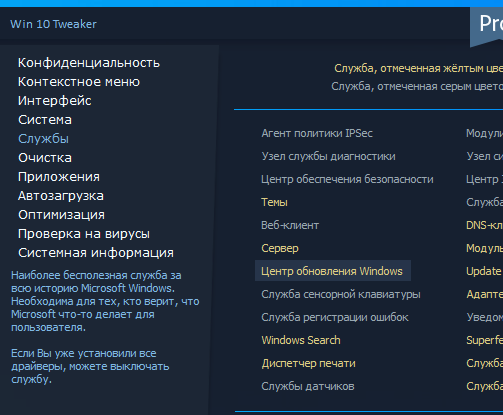Image resolution: width=503 pixels, height=415 pixels.
Task: Toggle the Диспетчер печати service
Action: point(308,363)
